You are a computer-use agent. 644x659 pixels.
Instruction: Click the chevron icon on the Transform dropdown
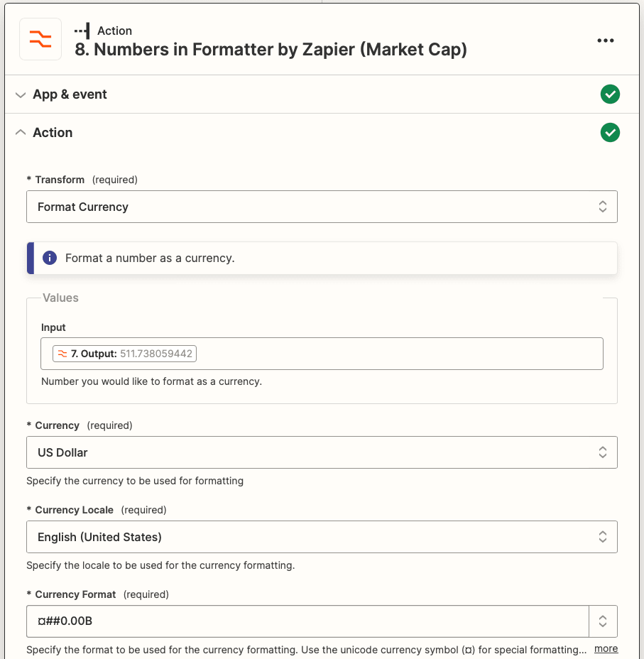[x=602, y=207]
